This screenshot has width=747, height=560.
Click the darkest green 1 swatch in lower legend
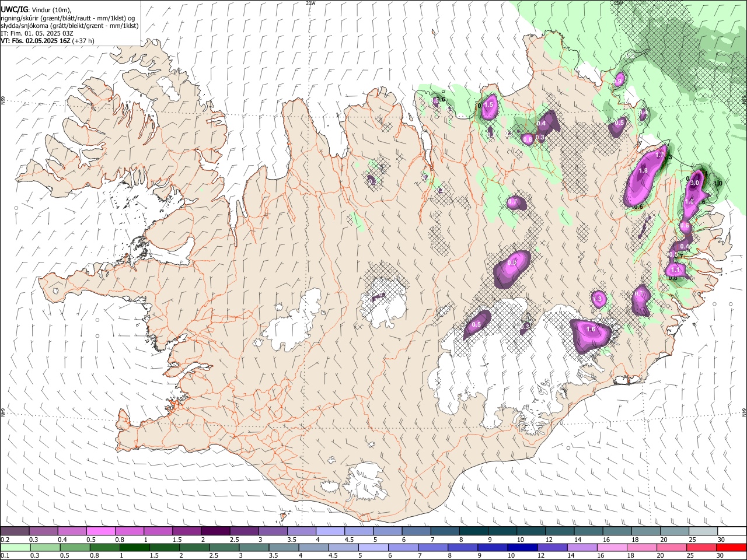click(x=134, y=547)
